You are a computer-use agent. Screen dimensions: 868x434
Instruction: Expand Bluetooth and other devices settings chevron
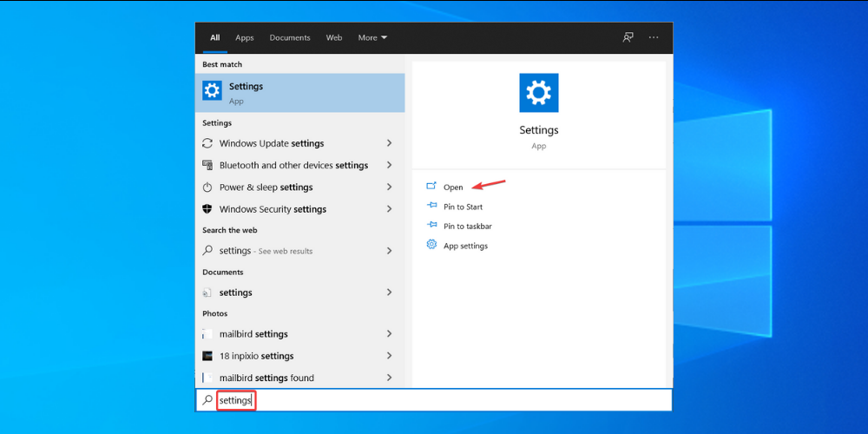click(389, 165)
